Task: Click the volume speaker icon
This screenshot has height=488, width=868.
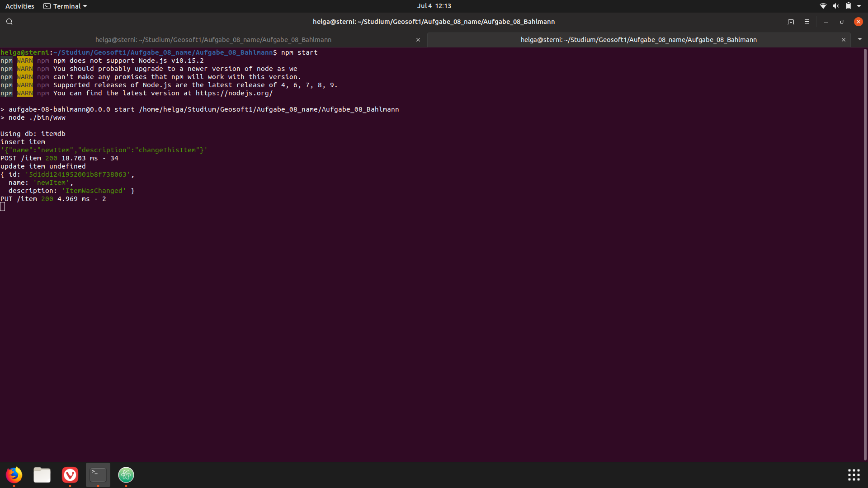Action: [x=835, y=6]
